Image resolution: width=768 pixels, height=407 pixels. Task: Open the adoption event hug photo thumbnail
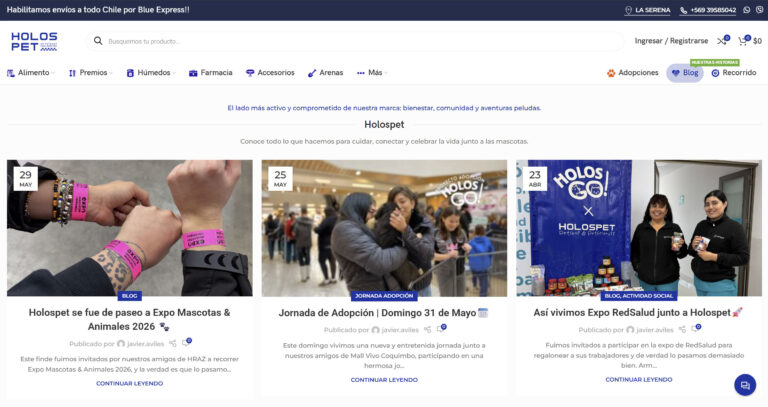coord(384,228)
